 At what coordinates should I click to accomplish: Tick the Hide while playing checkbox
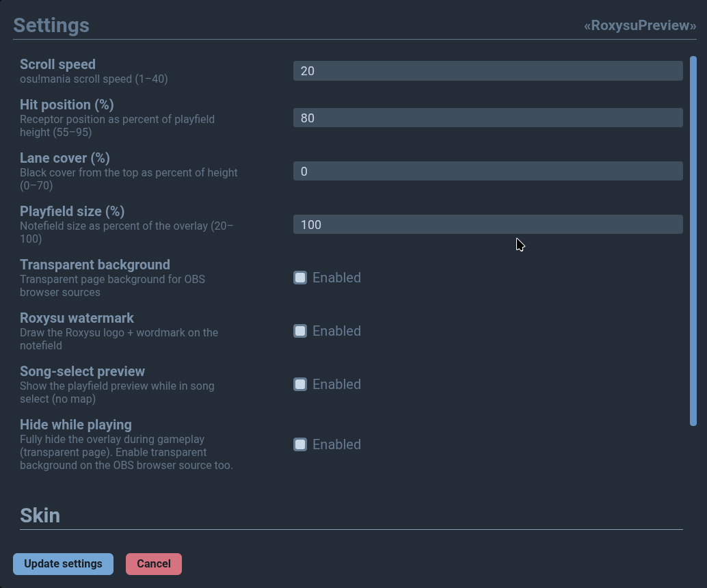[300, 444]
